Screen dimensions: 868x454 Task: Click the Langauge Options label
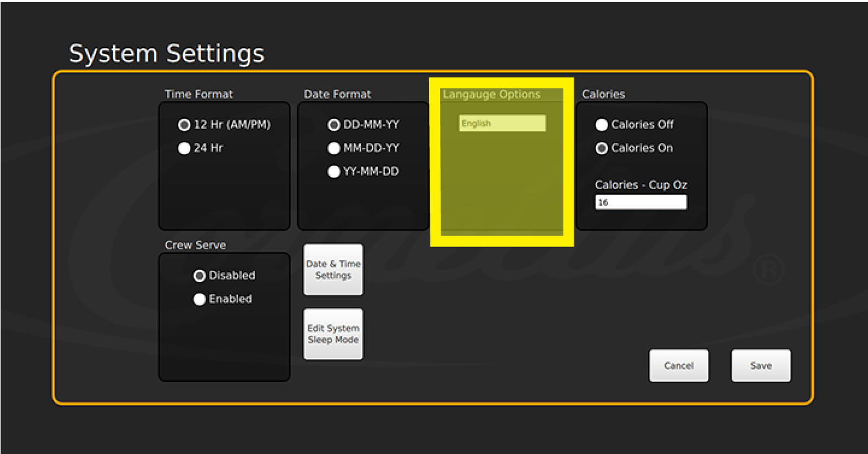click(492, 94)
